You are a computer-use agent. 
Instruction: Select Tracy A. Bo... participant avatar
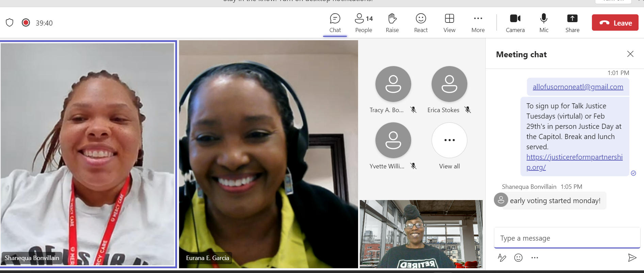click(393, 84)
